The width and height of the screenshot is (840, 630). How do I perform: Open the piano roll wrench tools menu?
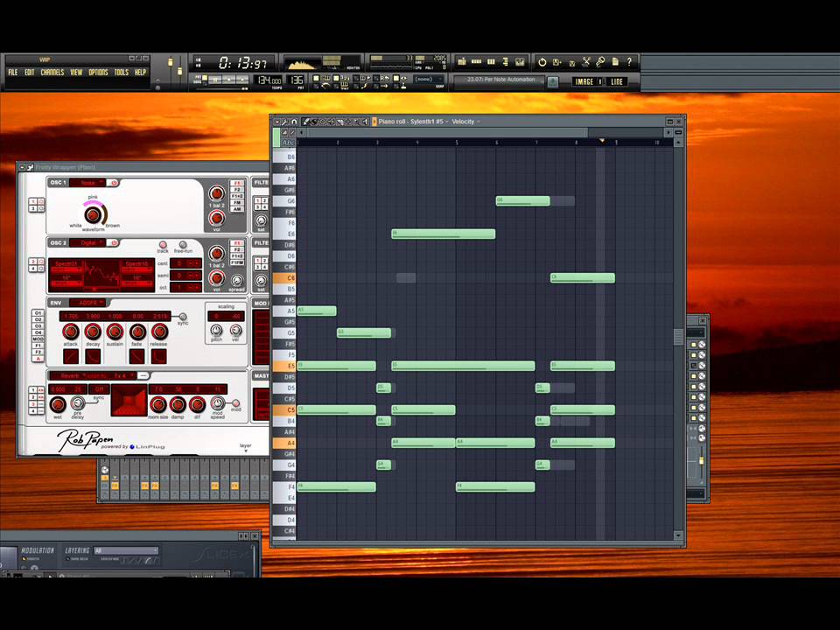(x=284, y=122)
